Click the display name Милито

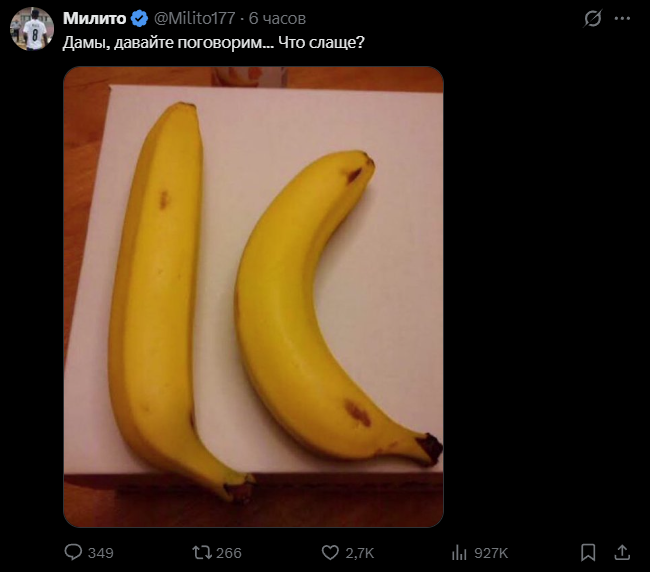pos(94,19)
